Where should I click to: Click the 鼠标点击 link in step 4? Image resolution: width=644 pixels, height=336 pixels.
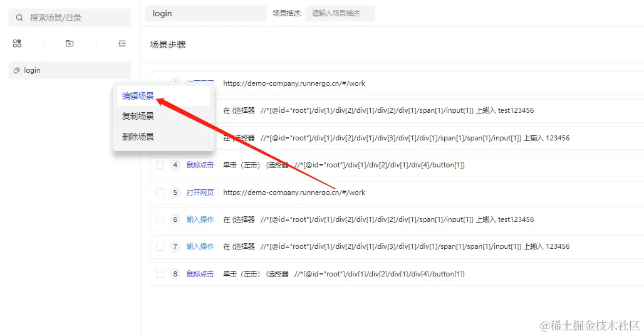point(200,165)
